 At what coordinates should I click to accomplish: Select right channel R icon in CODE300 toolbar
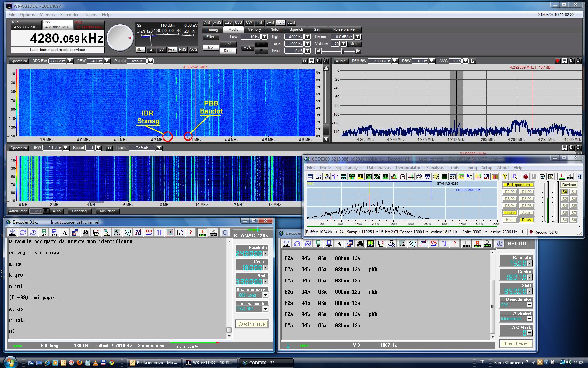(x=570, y=177)
